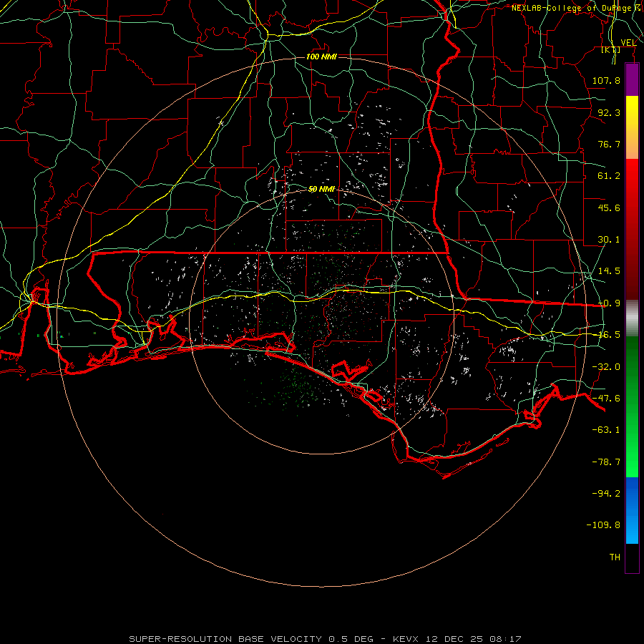This screenshot has width=644, height=644.
Task: Select the -78.7 legend value
Action: pyautogui.click(x=606, y=462)
